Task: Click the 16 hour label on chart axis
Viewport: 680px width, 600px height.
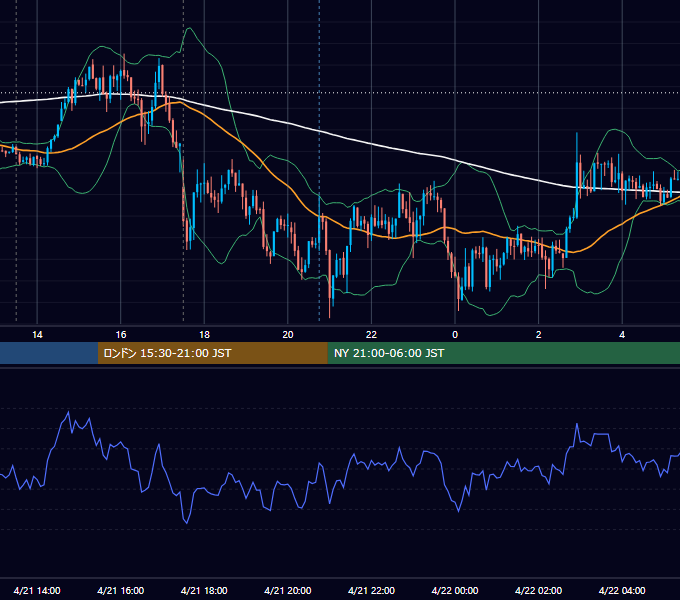Action: pyautogui.click(x=121, y=335)
